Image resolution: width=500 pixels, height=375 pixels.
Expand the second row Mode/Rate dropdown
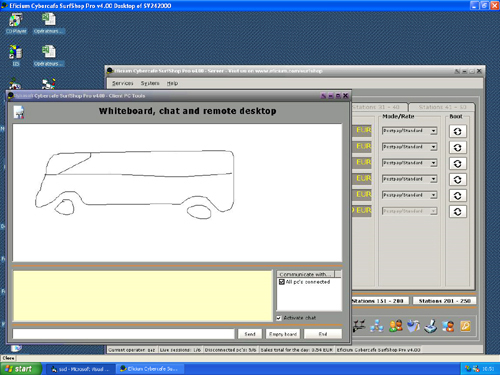tap(433, 147)
